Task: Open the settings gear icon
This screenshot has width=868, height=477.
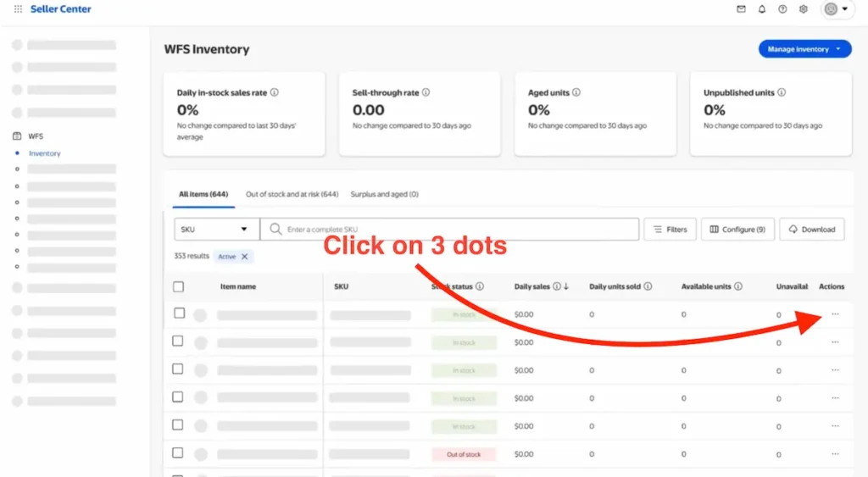Action: (x=804, y=8)
